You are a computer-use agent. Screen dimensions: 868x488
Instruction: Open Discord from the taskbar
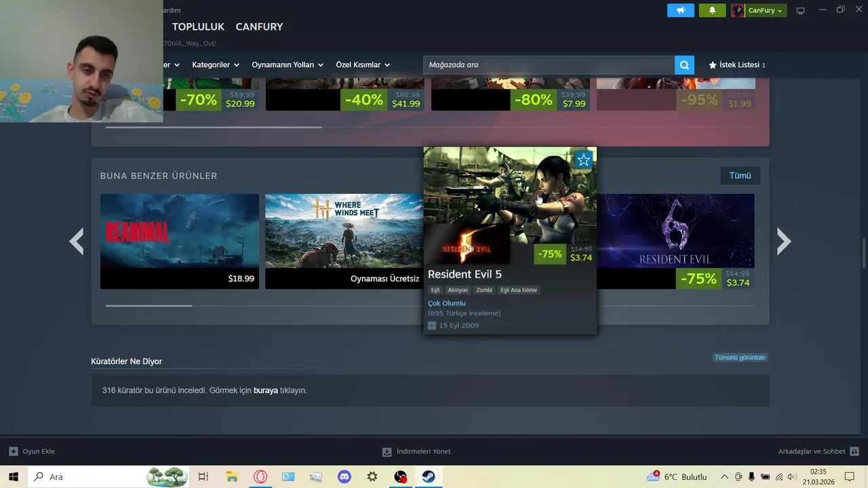click(344, 476)
